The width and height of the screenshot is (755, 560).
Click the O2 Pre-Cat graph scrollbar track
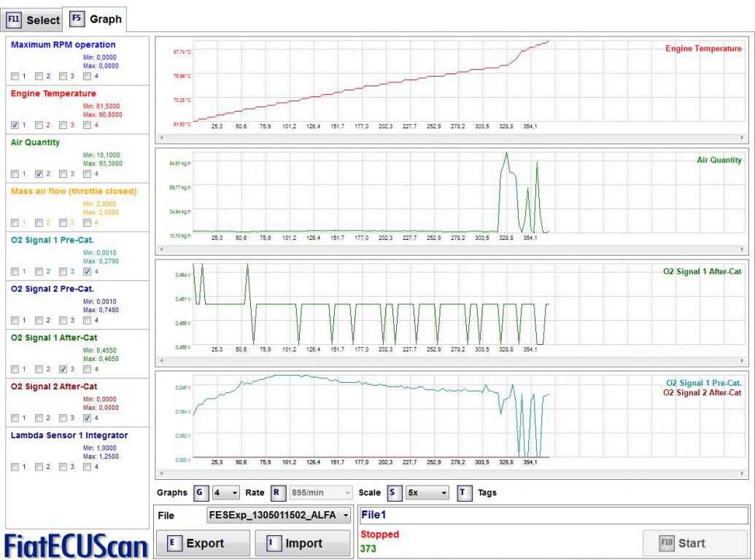452,473
